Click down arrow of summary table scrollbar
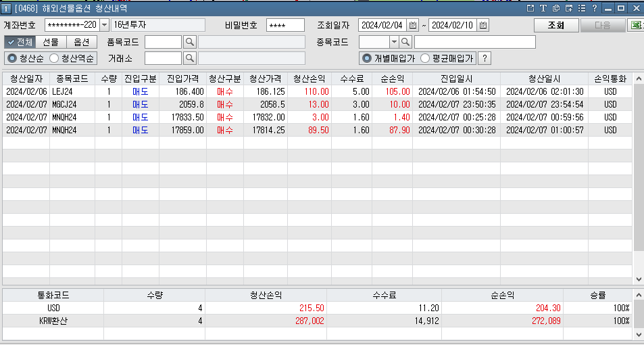 [638, 334]
